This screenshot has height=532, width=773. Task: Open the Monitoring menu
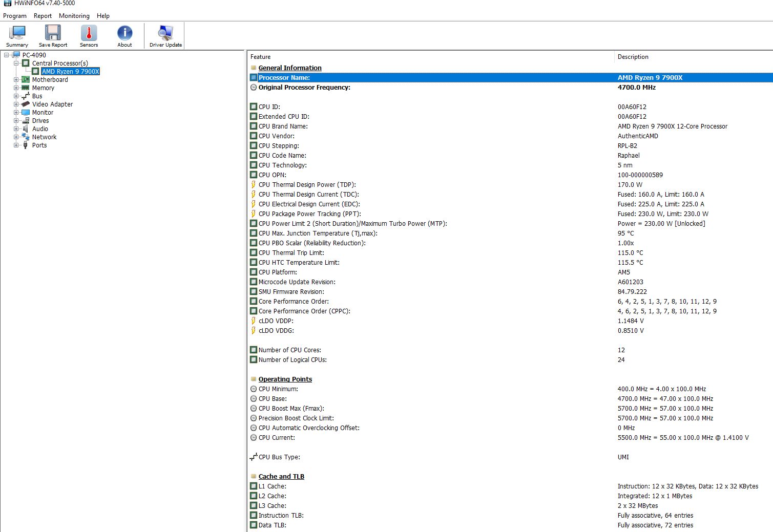tap(74, 16)
